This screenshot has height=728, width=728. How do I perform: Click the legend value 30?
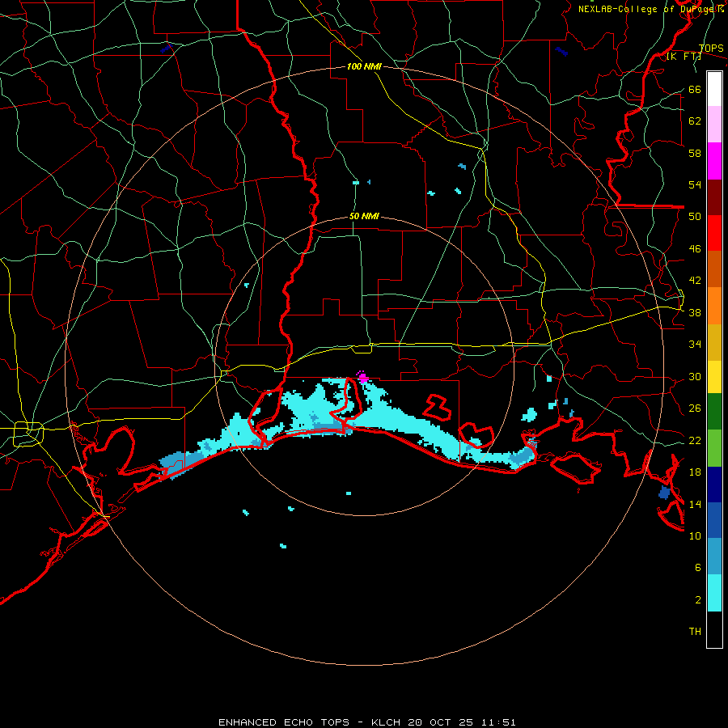pos(695,376)
